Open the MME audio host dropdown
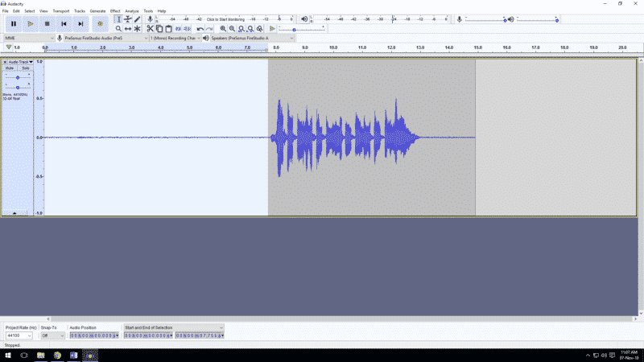The width and height of the screenshot is (644, 362). pyautogui.click(x=27, y=38)
